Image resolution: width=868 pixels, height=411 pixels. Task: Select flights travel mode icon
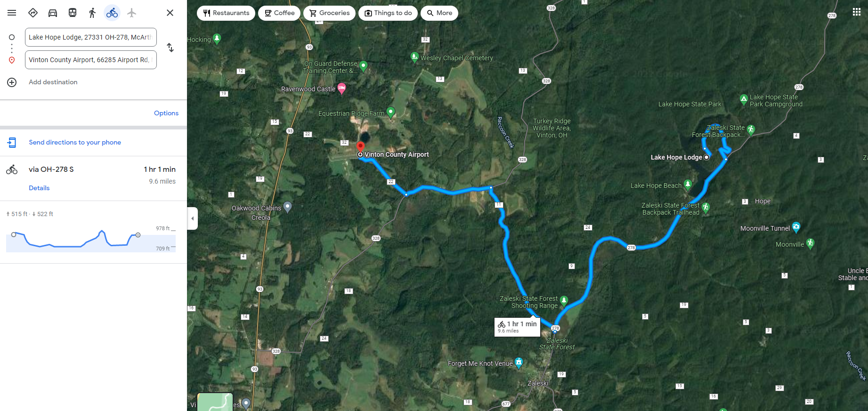click(132, 13)
